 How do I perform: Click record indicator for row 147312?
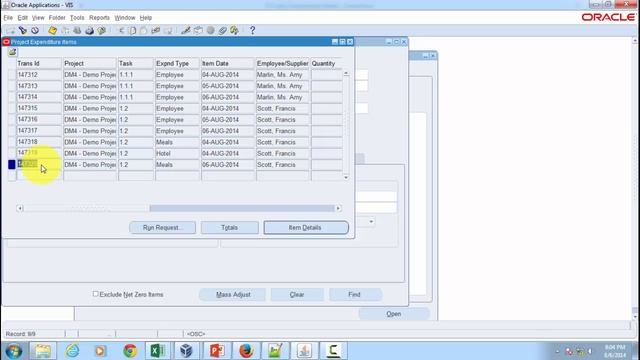(x=12, y=75)
